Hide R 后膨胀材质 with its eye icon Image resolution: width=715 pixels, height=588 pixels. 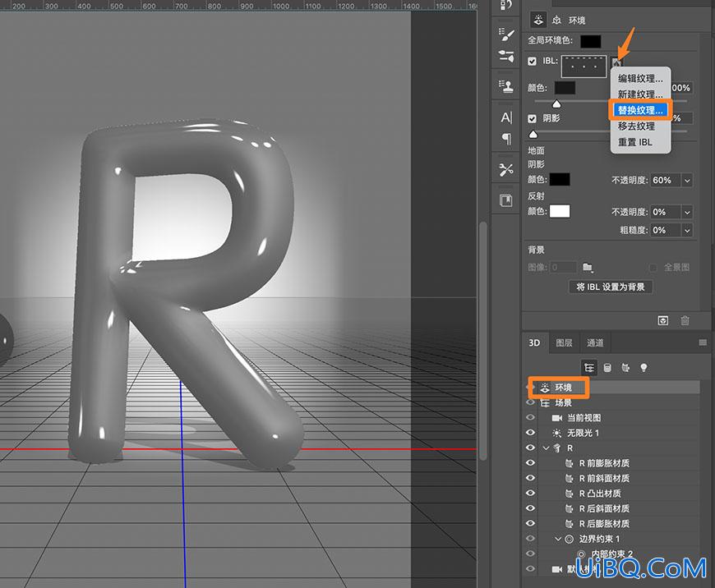pos(530,523)
